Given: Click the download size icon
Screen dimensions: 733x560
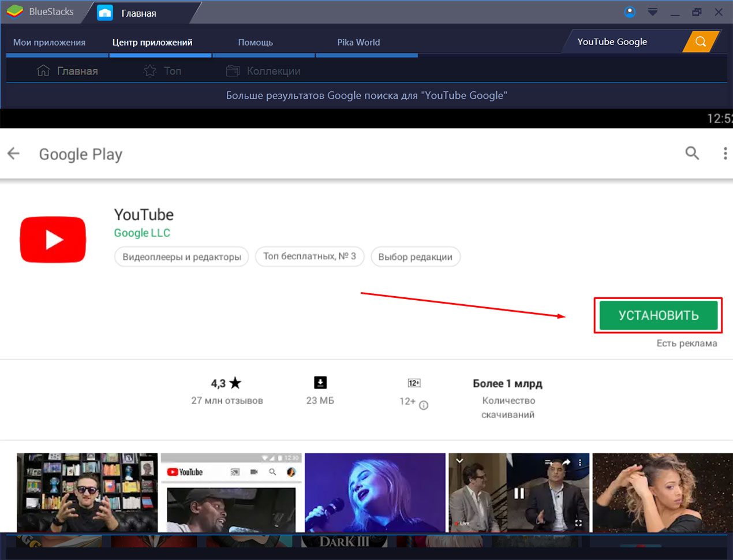Looking at the screenshot, I should click(320, 382).
